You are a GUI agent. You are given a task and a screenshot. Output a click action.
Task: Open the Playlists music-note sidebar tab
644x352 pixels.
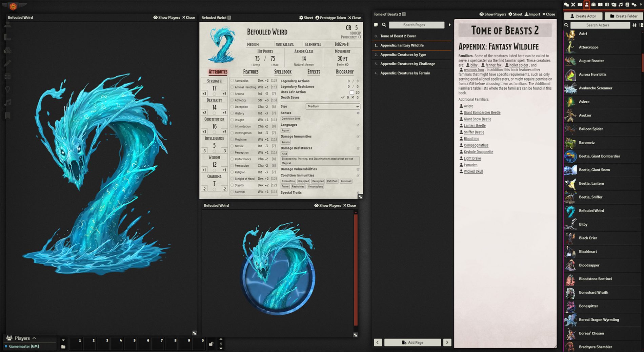coord(621,5)
